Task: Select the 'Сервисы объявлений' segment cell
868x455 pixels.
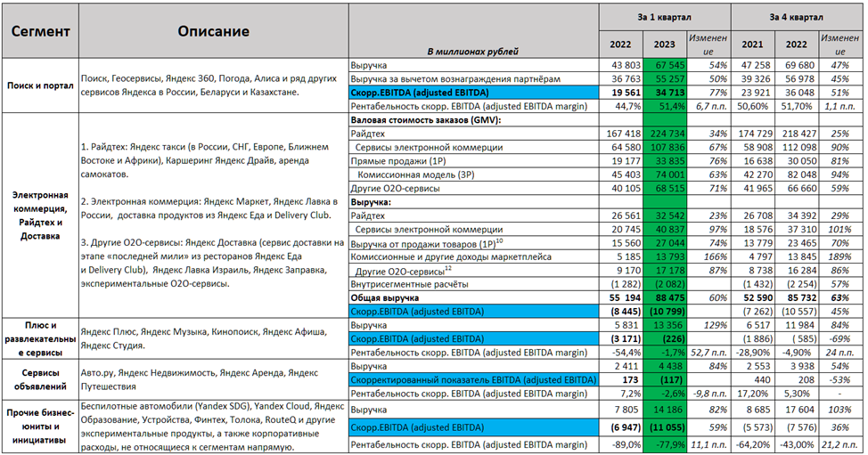Action: click(x=40, y=380)
